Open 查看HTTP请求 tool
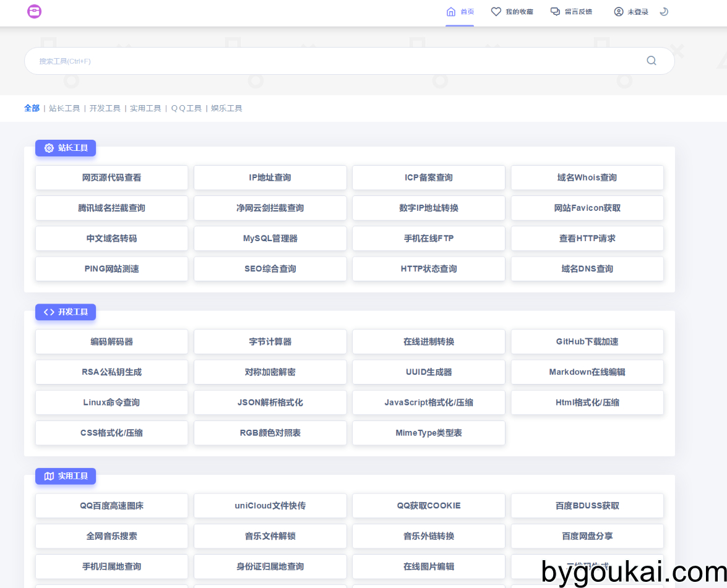 (587, 238)
